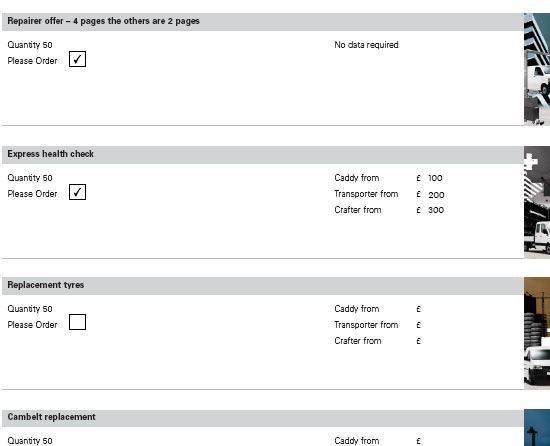Click the Replacement tyres thumbnail image
The width and height of the screenshot is (550, 446).
(537, 333)
